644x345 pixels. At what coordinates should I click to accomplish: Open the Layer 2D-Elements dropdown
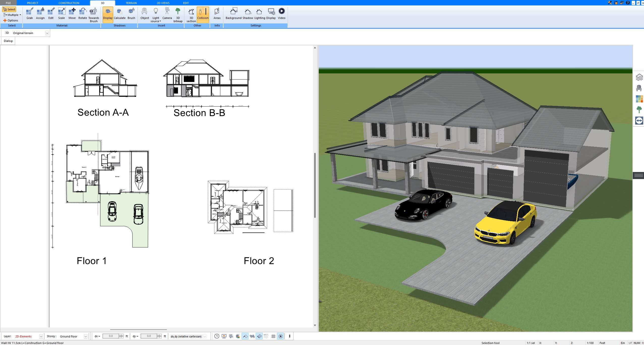click(x=41, y=336)
